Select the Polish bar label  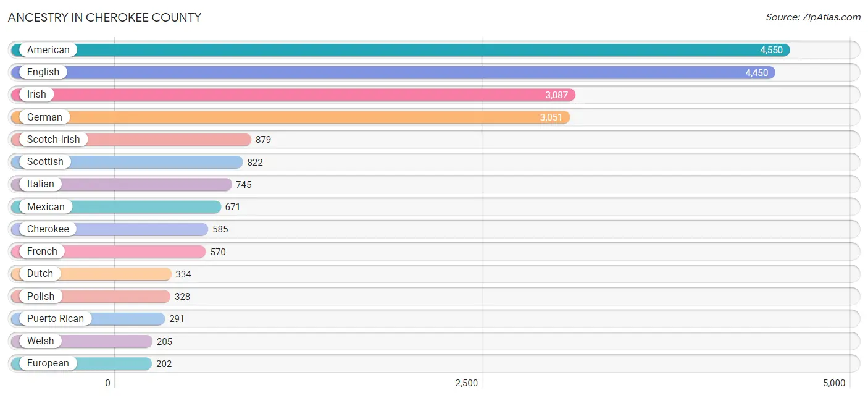[x=41, y=297]
